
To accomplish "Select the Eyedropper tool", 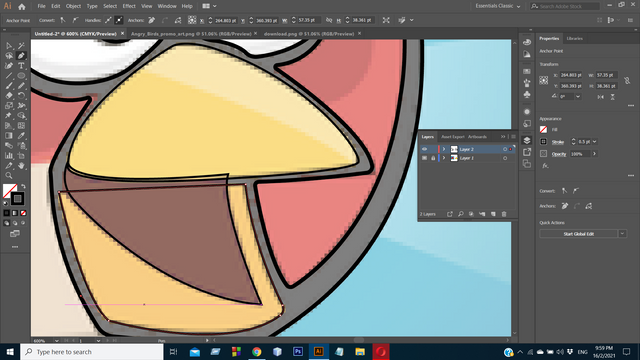I will click(22, 136).
